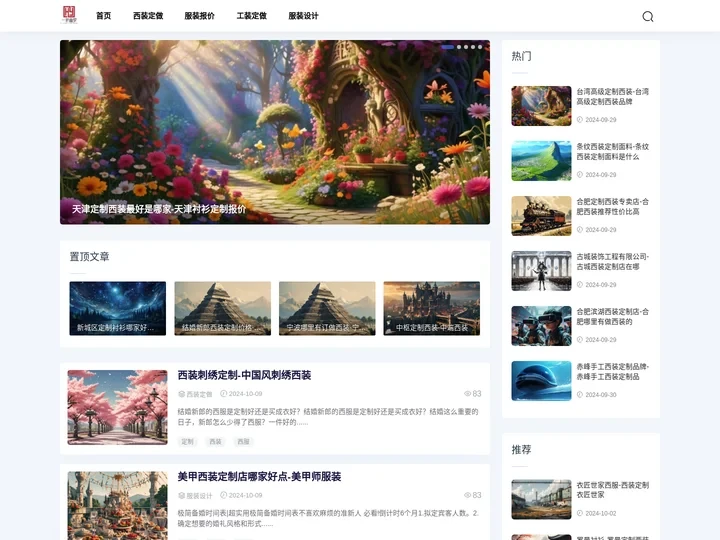Screen dimensions: 720x540
Task: Click clock icon under 古城装饰工程有限公司 item
Action: (x=580, y=285)
